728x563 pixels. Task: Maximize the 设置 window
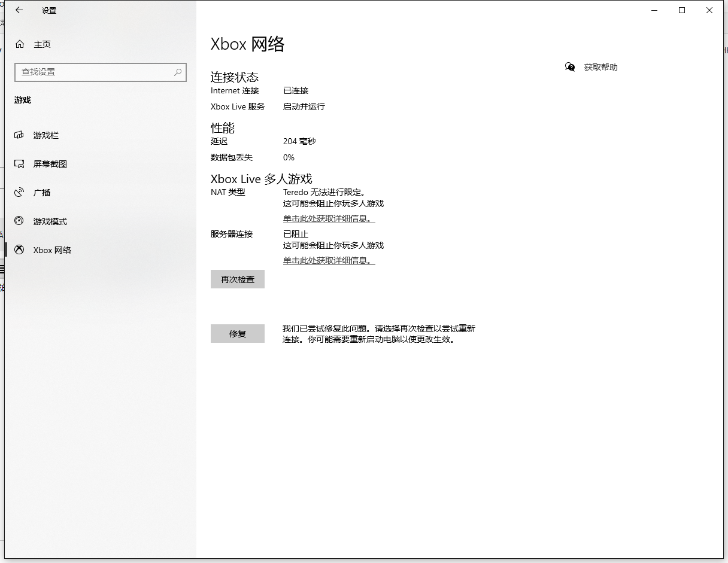681,10
